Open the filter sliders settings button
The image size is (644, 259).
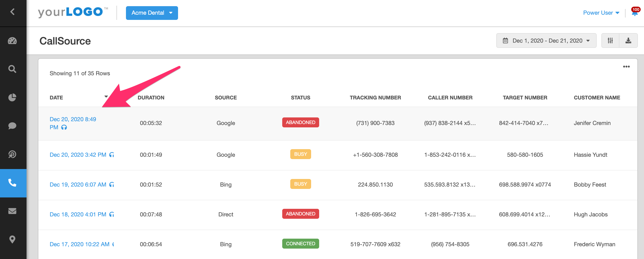pos(610,40)
